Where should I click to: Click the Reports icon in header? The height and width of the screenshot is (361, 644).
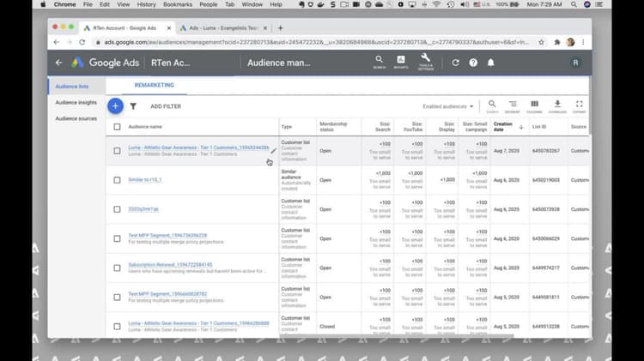click(x=401, y=62)
